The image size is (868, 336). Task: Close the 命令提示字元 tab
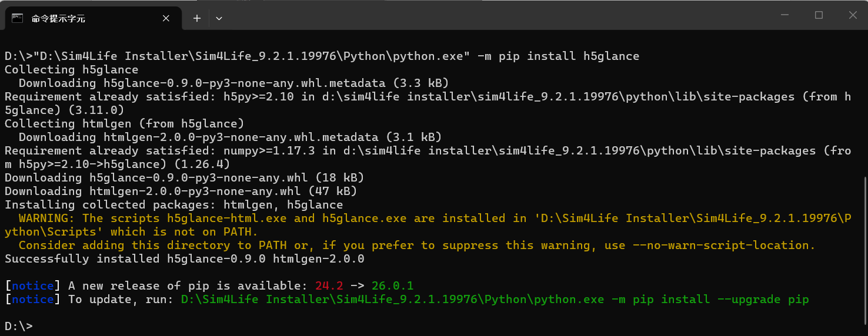[x=166, y=18]
